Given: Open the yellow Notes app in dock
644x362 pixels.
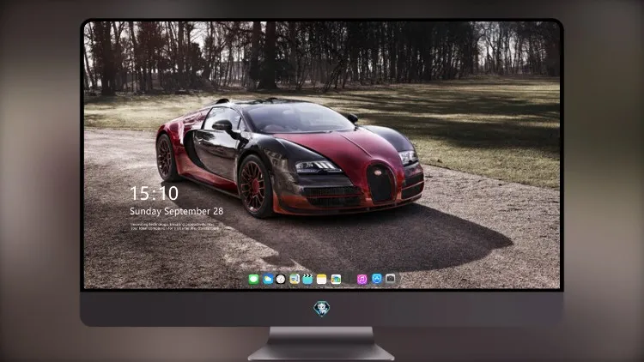Looking at the screenshot, I should [x=322, y=280].
